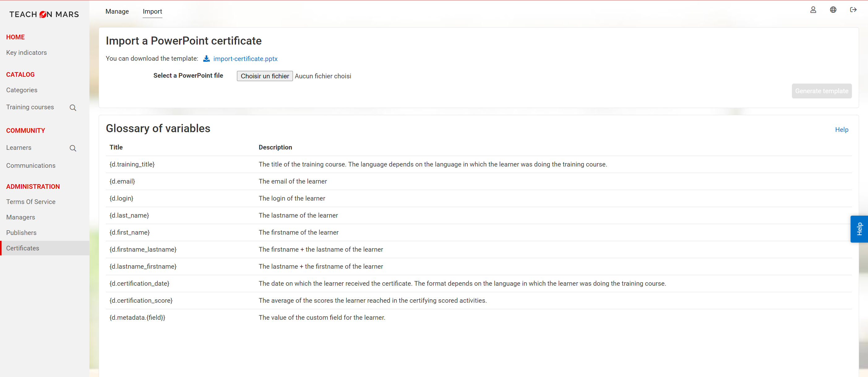The height and width of the screenshot is (377, 868).
Task: Open Categories in the sidebar
Action: 22,90
